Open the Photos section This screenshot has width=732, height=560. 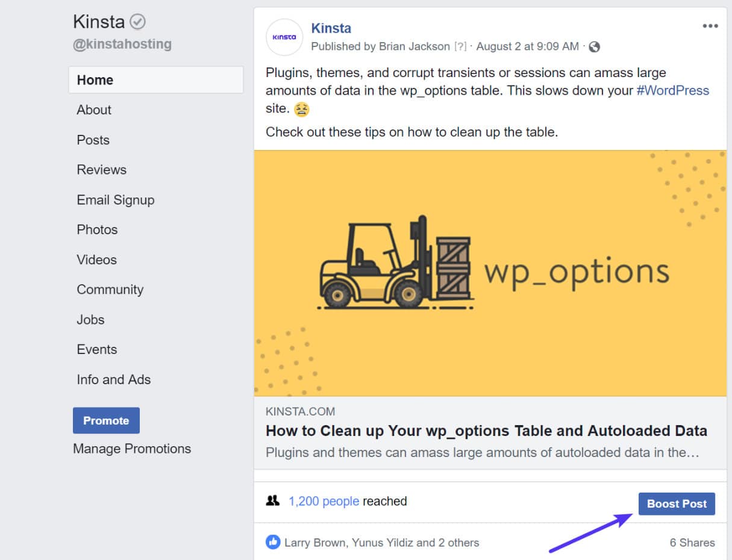(97, 229)
